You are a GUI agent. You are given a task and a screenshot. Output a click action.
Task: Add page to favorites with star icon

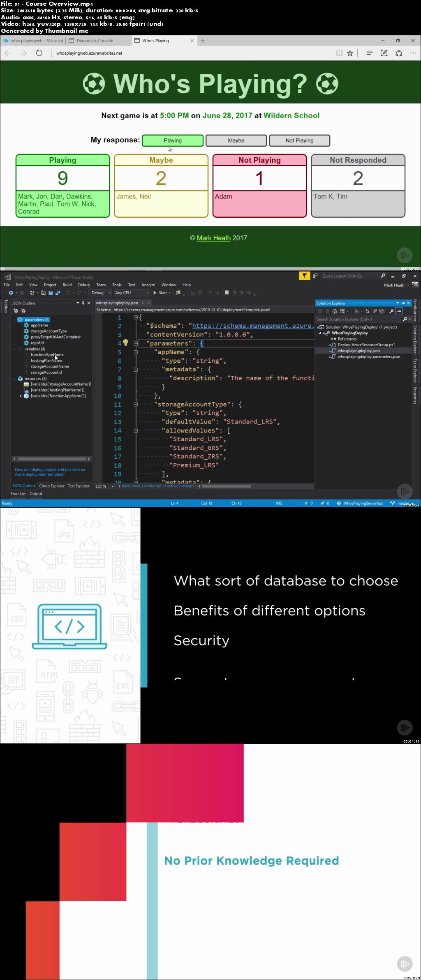click(x=350, y=53)
